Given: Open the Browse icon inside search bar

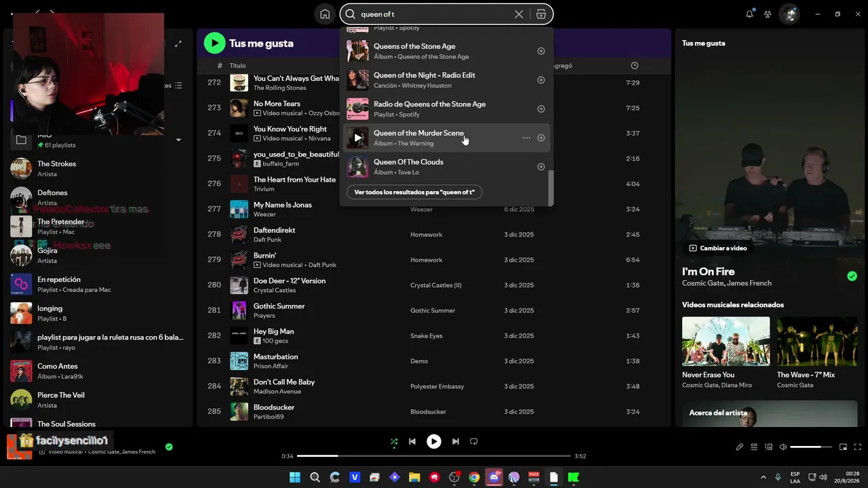Looking at the screenshot, I should click(x=540, y=14).
